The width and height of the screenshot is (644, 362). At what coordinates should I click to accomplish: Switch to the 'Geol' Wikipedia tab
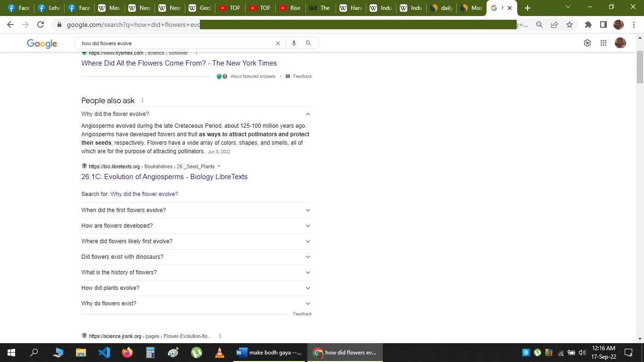point(200,8)
